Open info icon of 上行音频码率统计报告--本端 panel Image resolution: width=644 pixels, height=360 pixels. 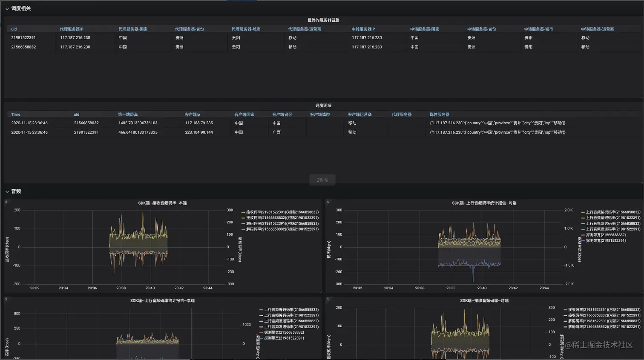tap(6, 299)
